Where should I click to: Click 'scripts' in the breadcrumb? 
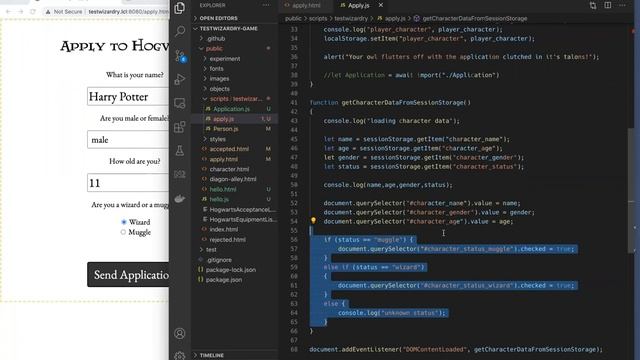pos(318,18)
